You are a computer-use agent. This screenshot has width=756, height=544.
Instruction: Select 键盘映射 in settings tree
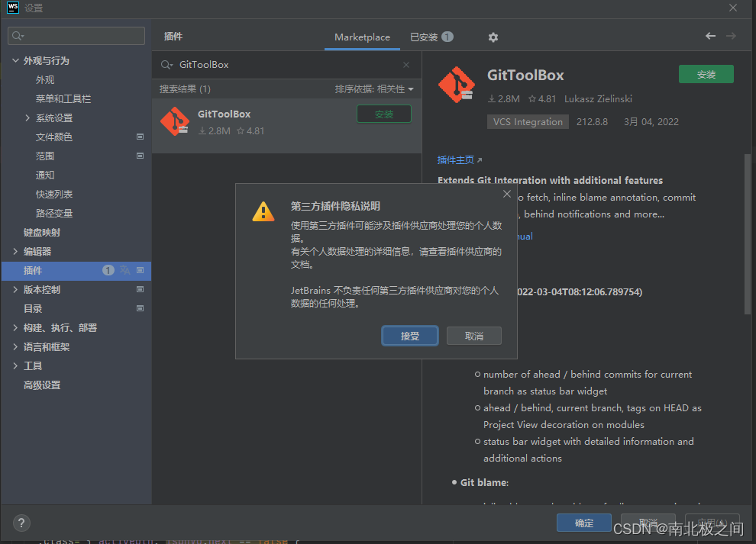(42, 232)
